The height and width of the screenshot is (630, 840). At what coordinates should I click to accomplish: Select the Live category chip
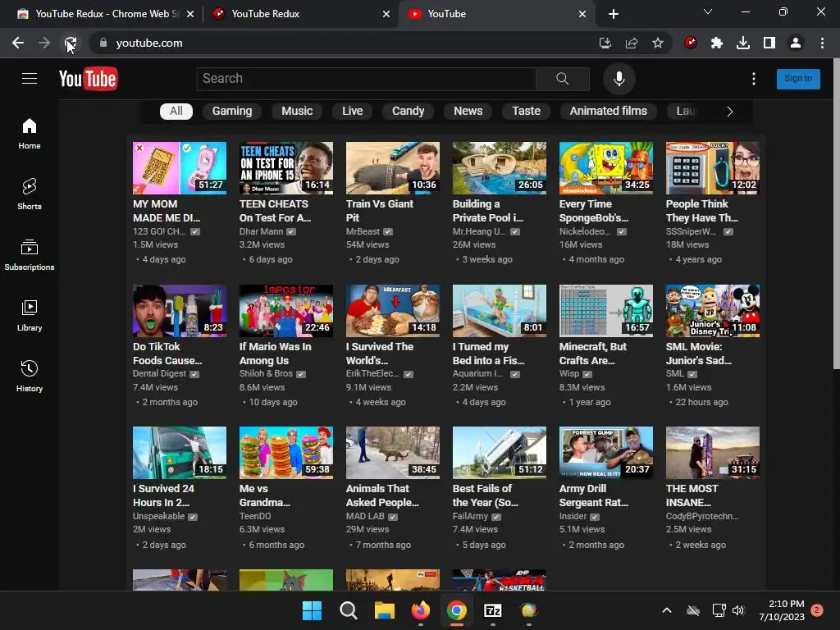[353, 111]
